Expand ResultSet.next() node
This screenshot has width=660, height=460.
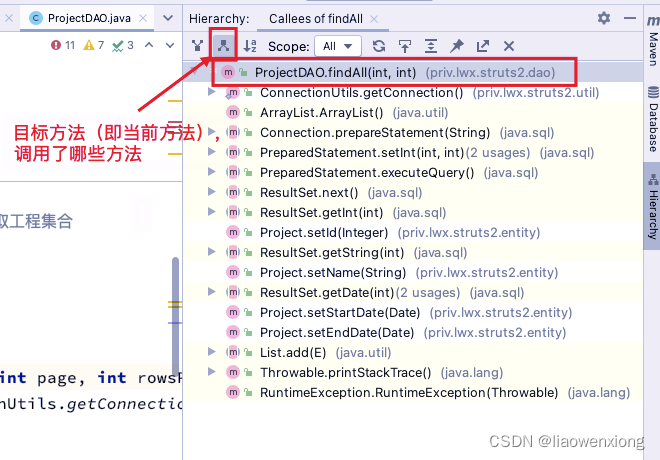click(x=212, y=192)
